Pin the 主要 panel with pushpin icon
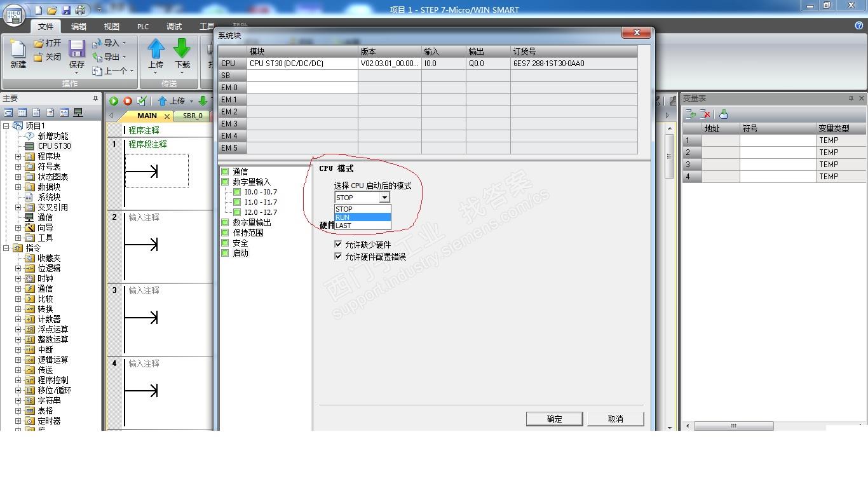The height and width of the screenshot is (488, 868). coord(95,98)
